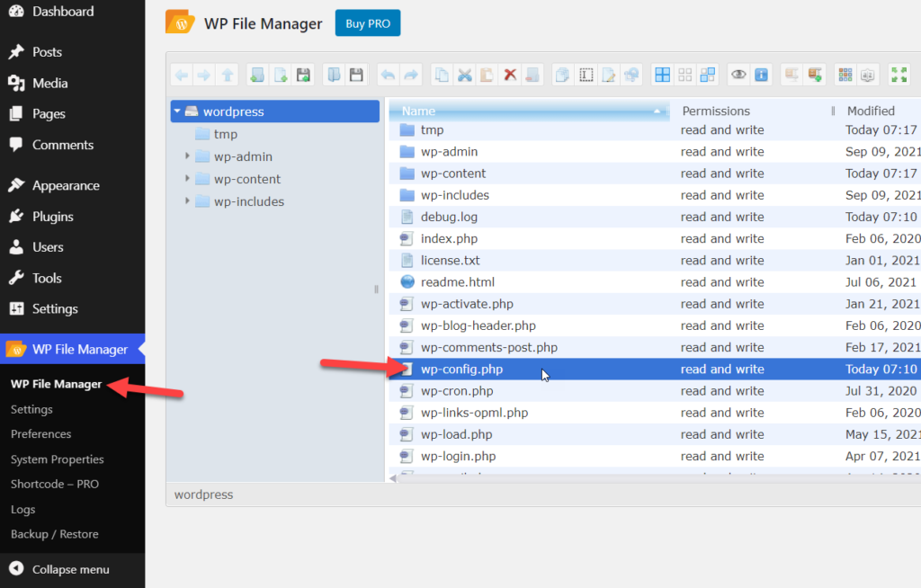Open the Media menu
The width and height of the screenshot is (921, 588).
tap(50, 83)
